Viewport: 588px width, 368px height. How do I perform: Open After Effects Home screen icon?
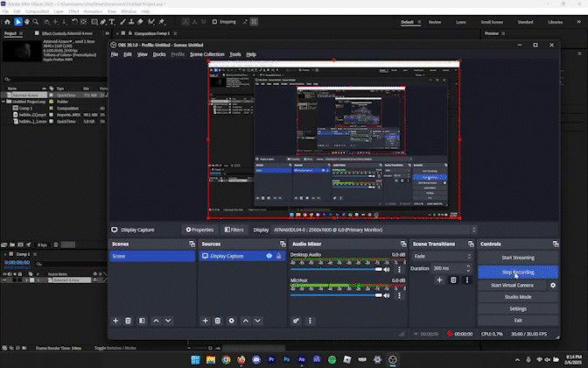coord(7,22)
